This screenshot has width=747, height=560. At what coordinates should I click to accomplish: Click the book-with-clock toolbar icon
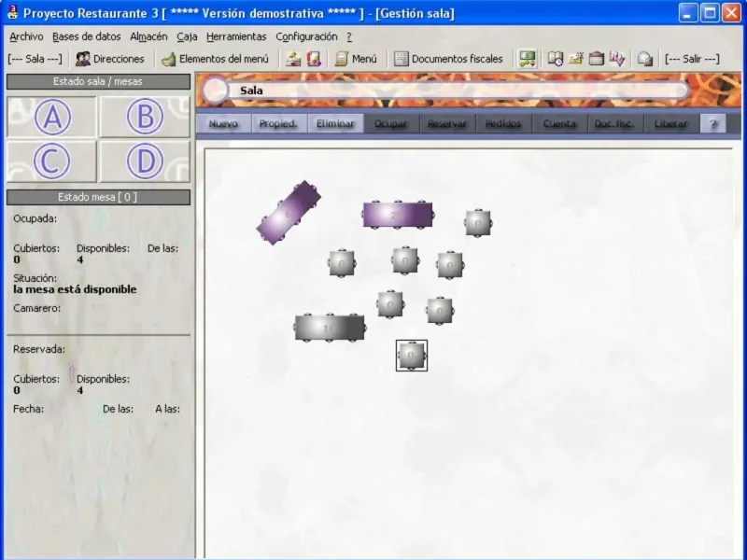(555, 59)
